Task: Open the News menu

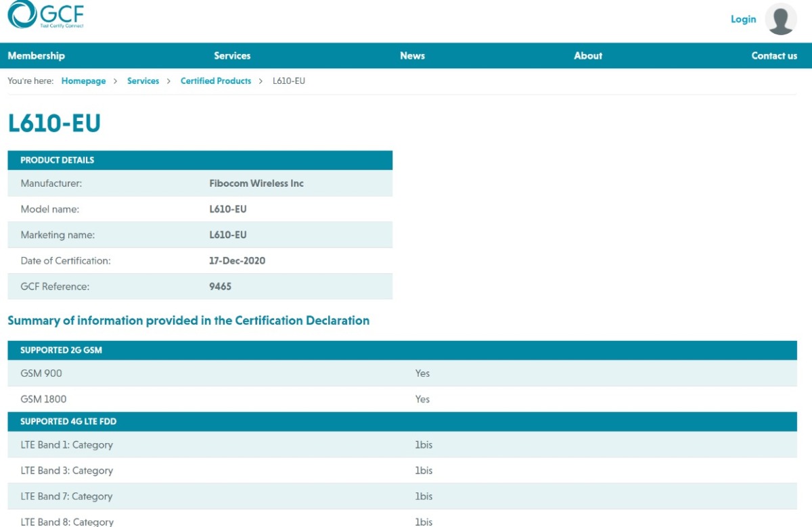Action: 412,55
